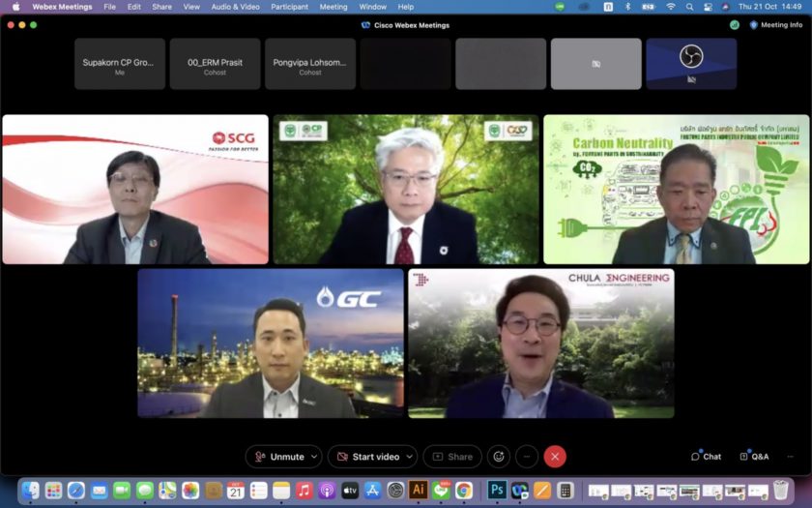Expand panel options ellipsis next to Q&A

tap(790, 457)
